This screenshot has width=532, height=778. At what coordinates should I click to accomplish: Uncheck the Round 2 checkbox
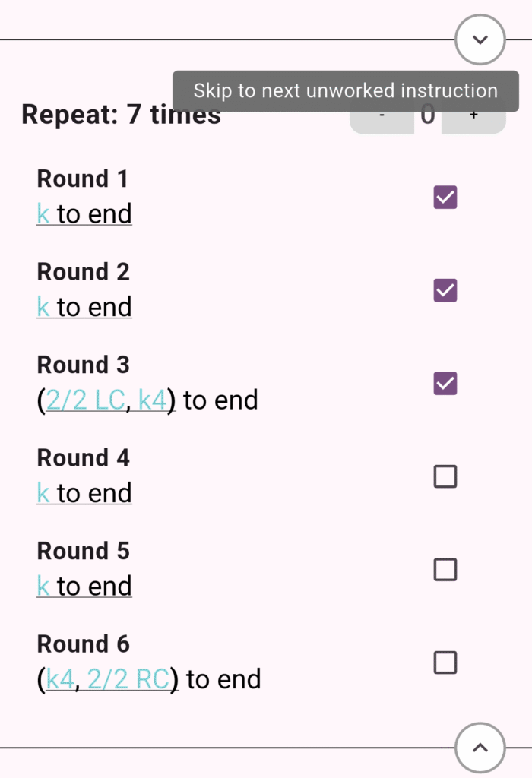pyautogui.click(x=445, y=290)
